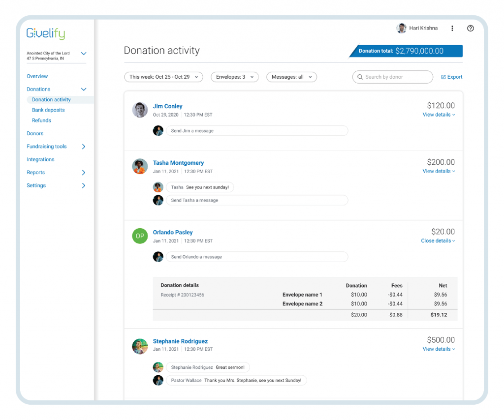Go to the Overview page
The width and height of the screenshot is (504, 420).
point(37,76)
